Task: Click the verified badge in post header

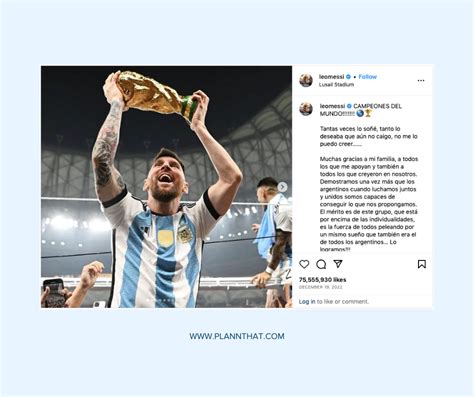Action: coord(348,77)
